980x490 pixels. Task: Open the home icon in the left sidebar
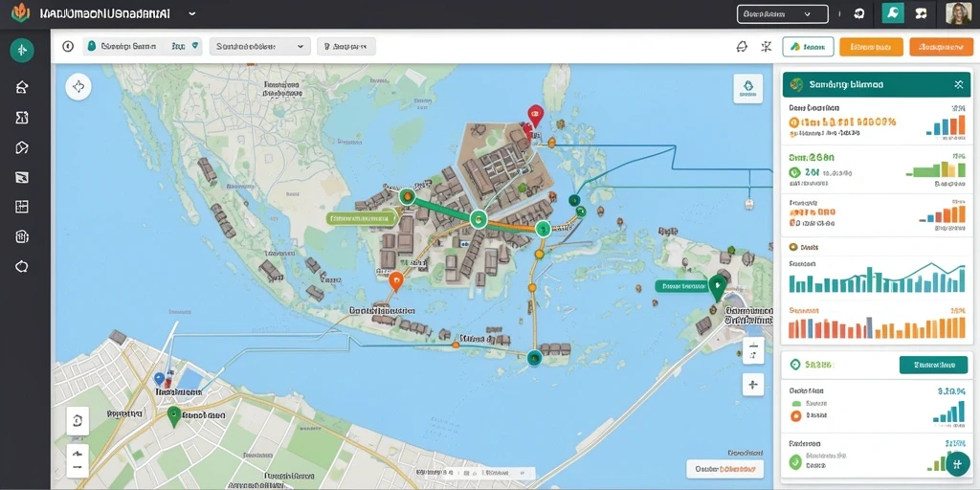(22, 87)
